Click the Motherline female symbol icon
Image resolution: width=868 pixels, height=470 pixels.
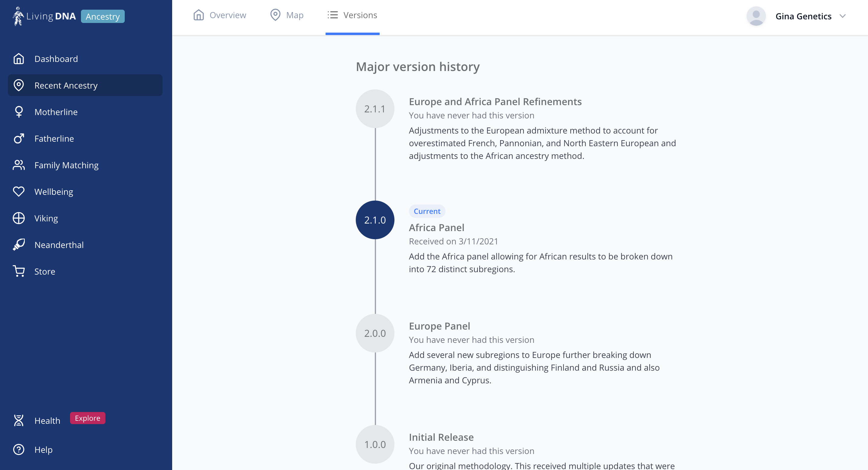click(18, 112)
